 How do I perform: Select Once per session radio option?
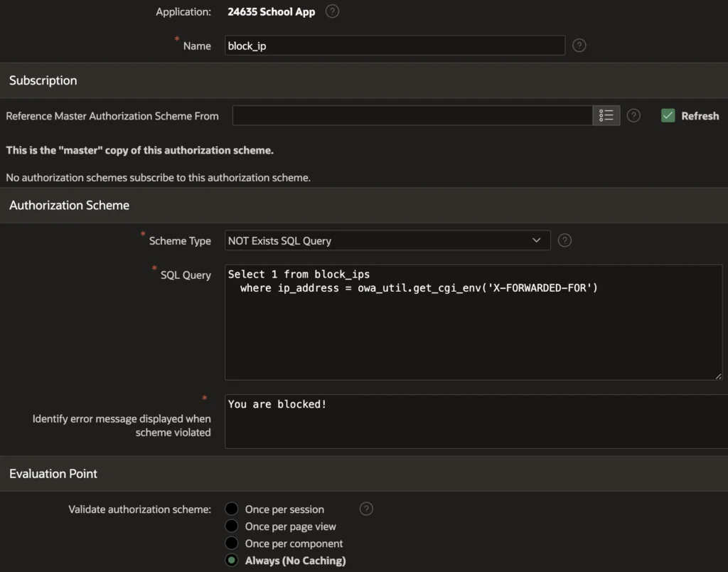[231, 509]
